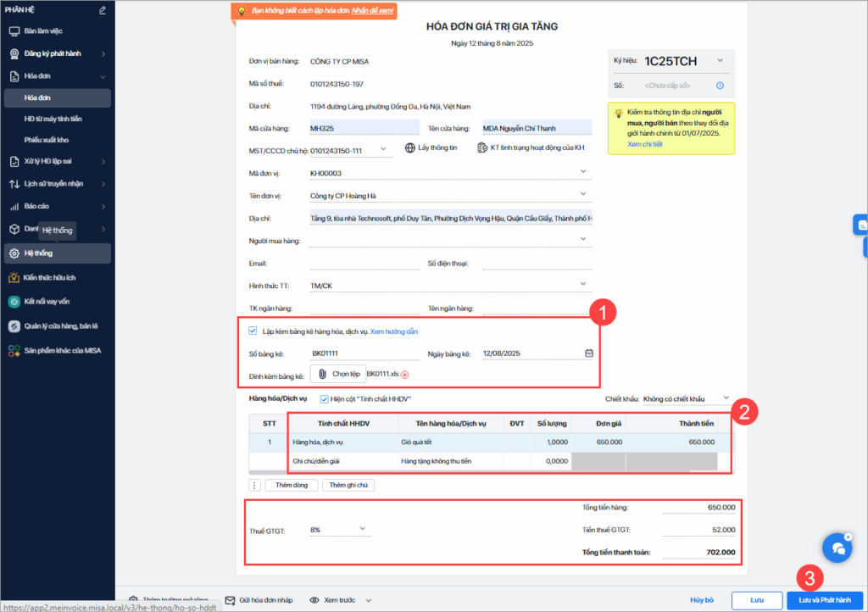Click the Địa chỉ buyer address field
The image size is (868, 612).
(451, 219)
